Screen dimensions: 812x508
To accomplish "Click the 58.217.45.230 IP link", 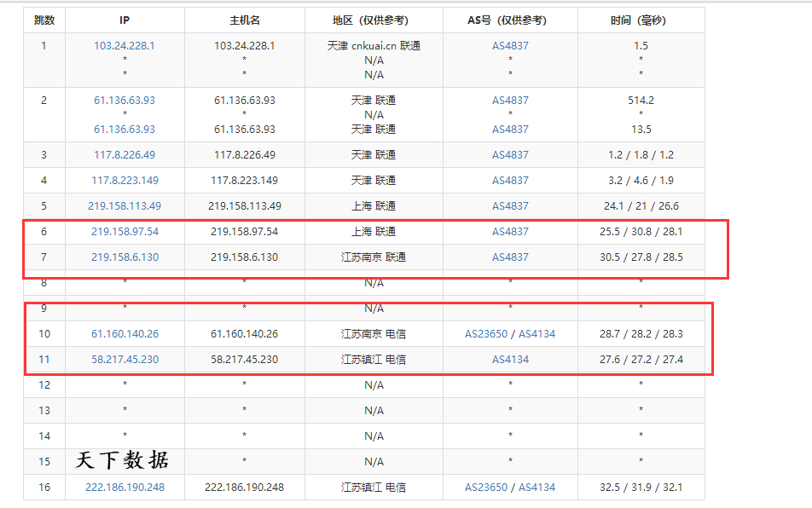I will click(x=125, y=360).
